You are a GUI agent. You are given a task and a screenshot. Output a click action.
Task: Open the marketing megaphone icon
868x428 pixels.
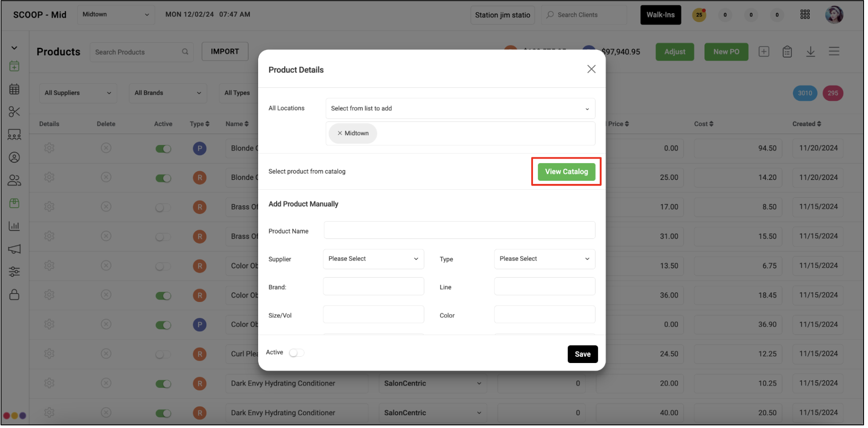click(14, 249)
